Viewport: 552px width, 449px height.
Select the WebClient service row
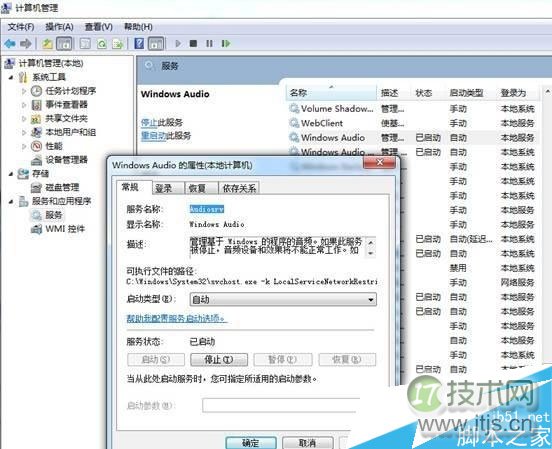pos(413,123)
